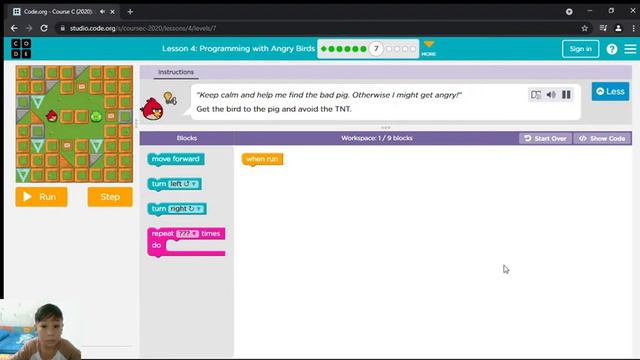The height and width of the screenshot is (360, 640).
Task: Select the current level 7 bubble
Action: tap(376, 49)
